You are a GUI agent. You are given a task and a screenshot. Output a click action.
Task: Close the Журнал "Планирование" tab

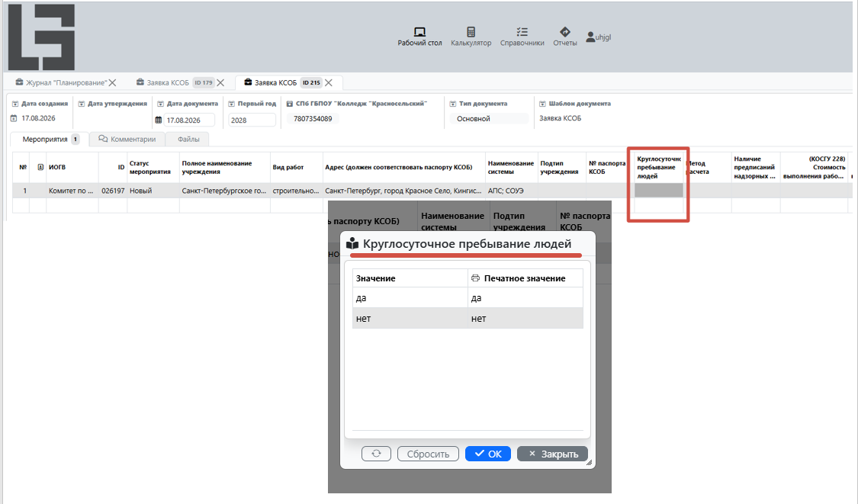pos(112,82)
